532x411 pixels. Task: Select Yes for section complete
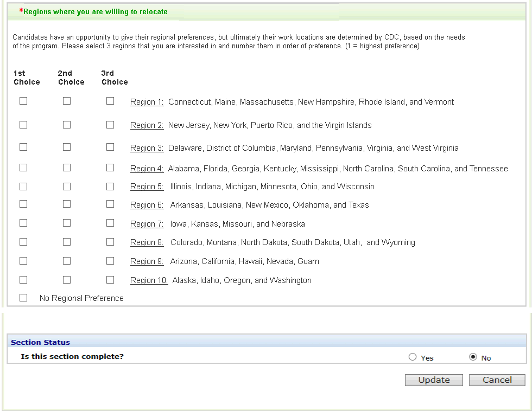(413, 357)
